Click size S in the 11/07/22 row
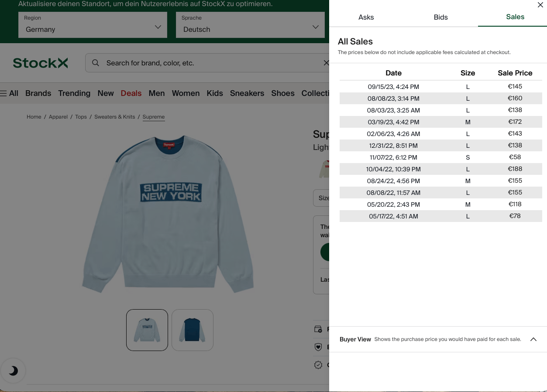The height and width of the screenshot is (392, 547). pos(468,157)
